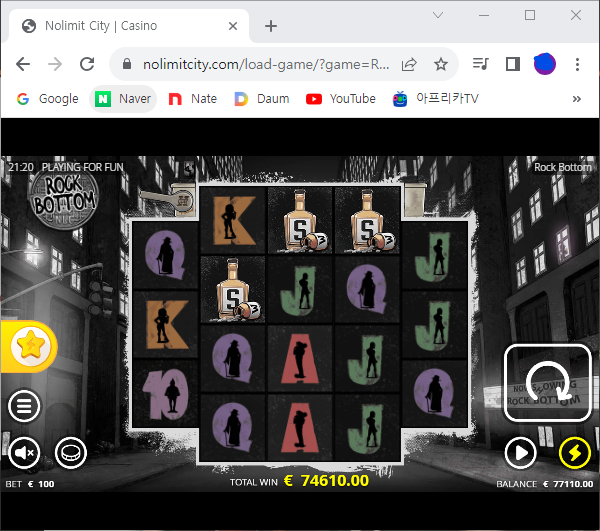600x531 pixels.
Task: Open bet size coin icon
Action: tap(71, 453)
